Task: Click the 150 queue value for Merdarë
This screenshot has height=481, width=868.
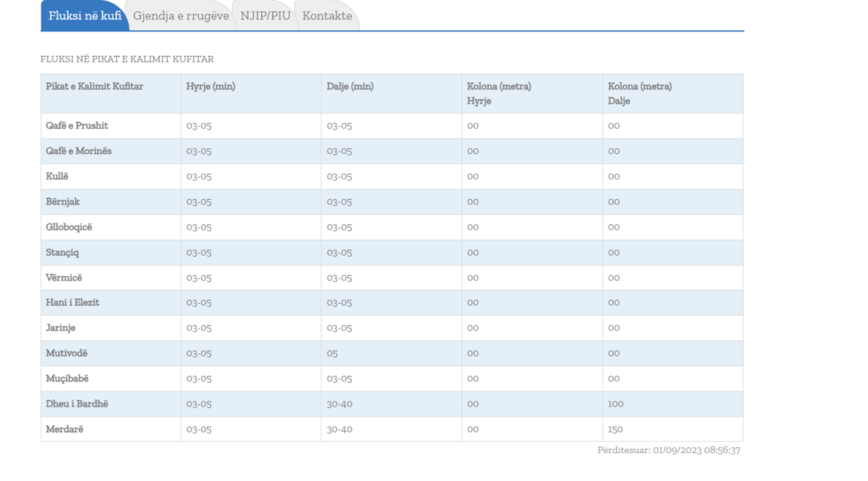Action: click(615, 429)
